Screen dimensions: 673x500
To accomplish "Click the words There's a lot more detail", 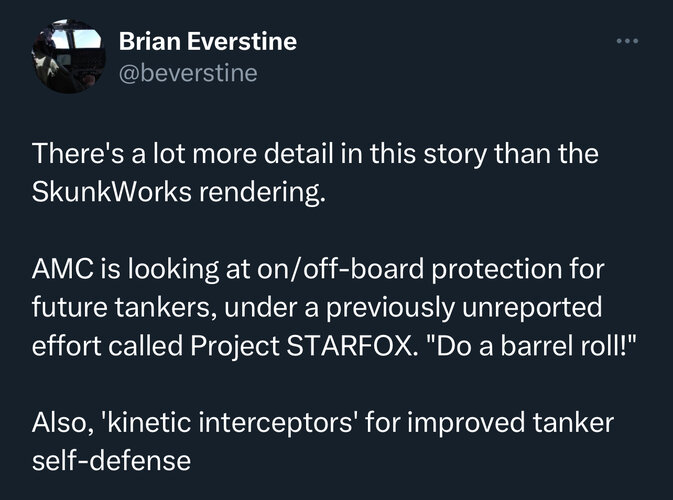I will 182,153.
